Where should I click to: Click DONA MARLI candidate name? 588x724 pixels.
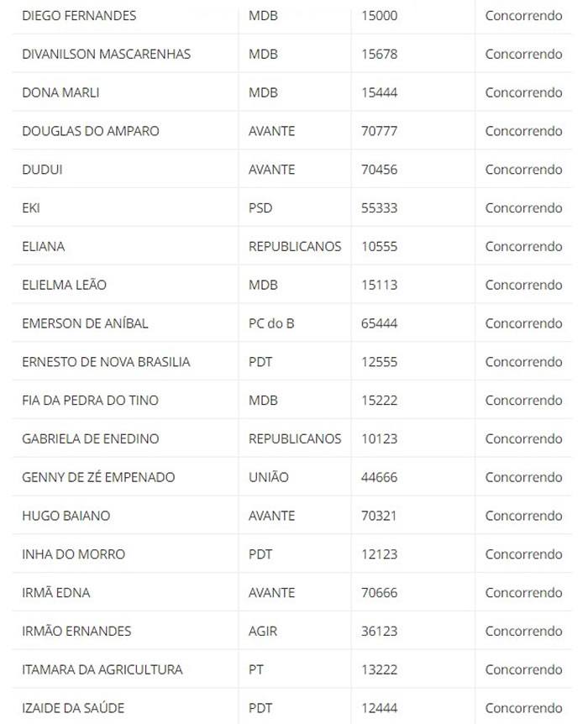60,92
